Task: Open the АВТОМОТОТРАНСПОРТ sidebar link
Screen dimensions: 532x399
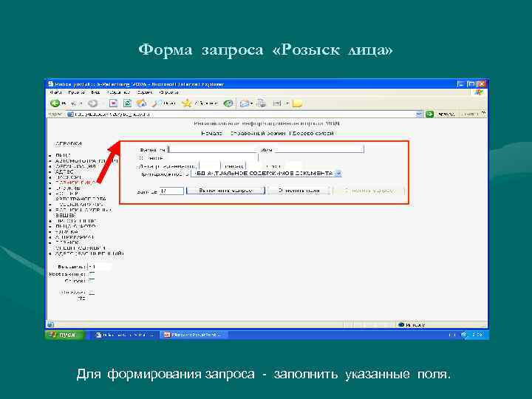Action: click(86, 161)
